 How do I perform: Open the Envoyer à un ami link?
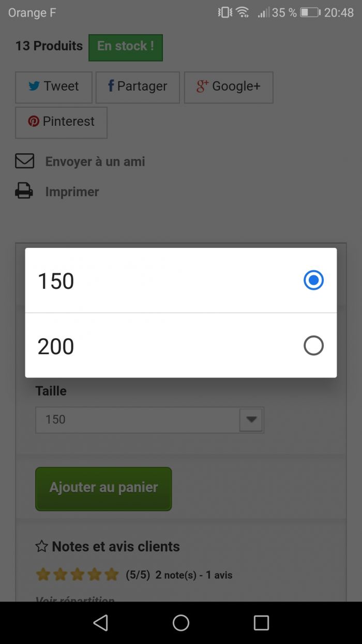coord(95,162)
